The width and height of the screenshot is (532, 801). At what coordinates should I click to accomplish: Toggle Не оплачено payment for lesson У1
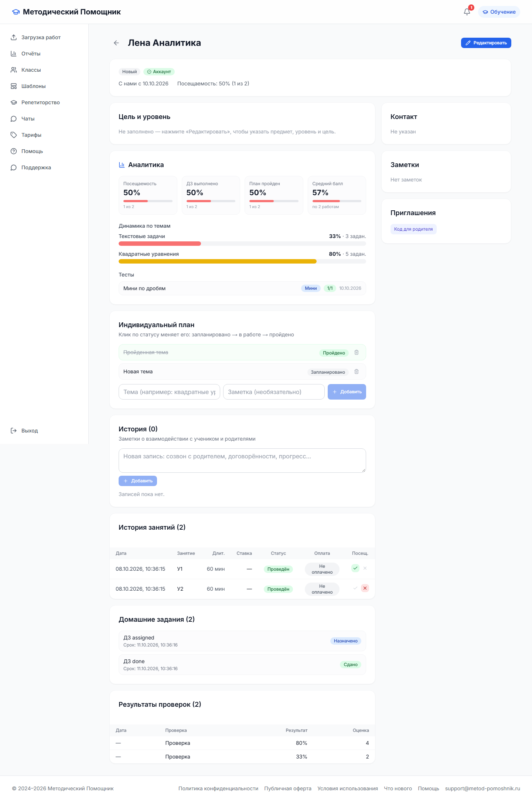click(322, 569)
